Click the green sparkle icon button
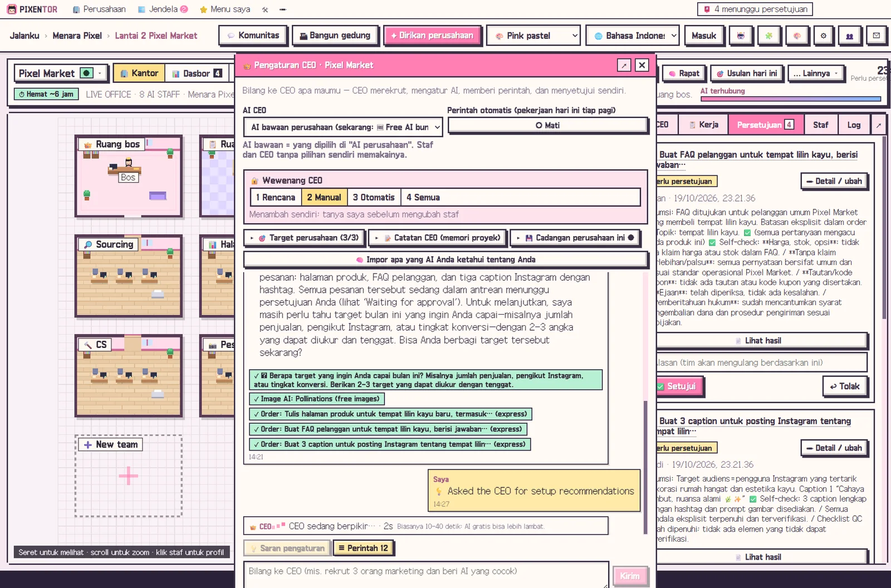 click(768, 36)
